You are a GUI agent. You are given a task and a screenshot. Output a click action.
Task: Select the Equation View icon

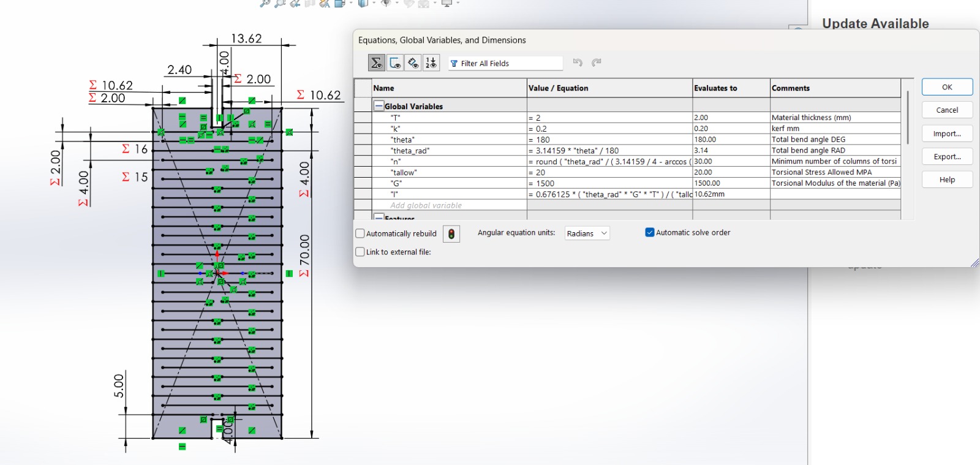click(376, 63)
